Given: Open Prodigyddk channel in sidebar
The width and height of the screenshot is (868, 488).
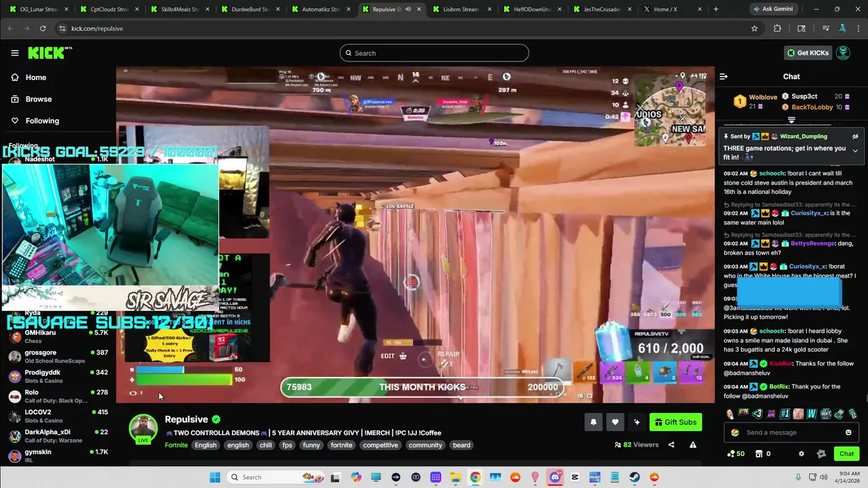Looking at the screenshot, I should pos(58,376).
